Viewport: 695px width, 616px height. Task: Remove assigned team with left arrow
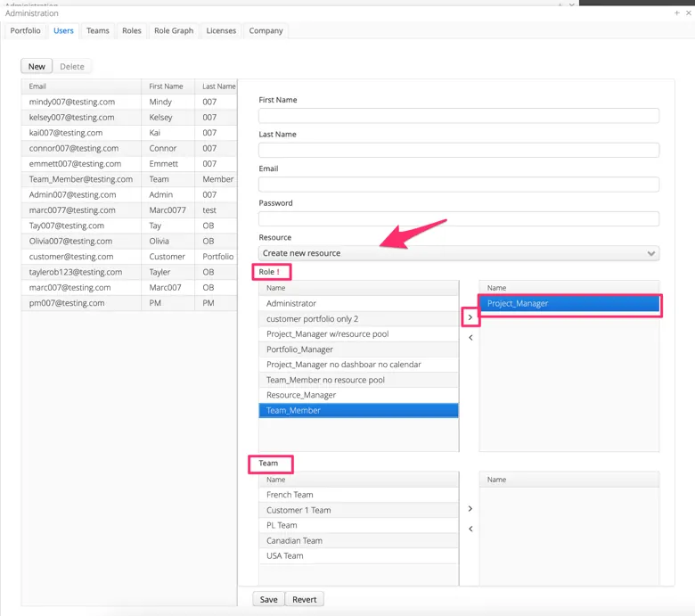click(470, 529)
